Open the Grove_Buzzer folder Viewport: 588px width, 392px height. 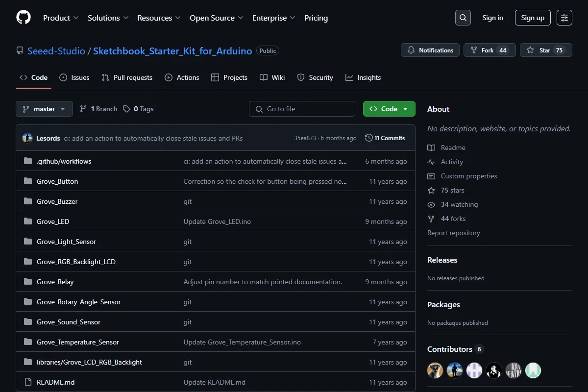[x=57, y=201]
